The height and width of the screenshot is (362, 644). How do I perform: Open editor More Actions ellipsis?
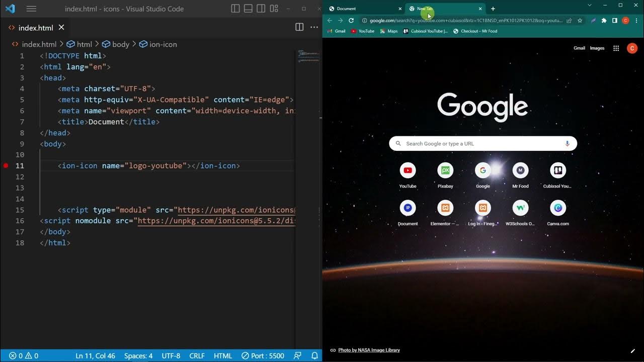314,27
